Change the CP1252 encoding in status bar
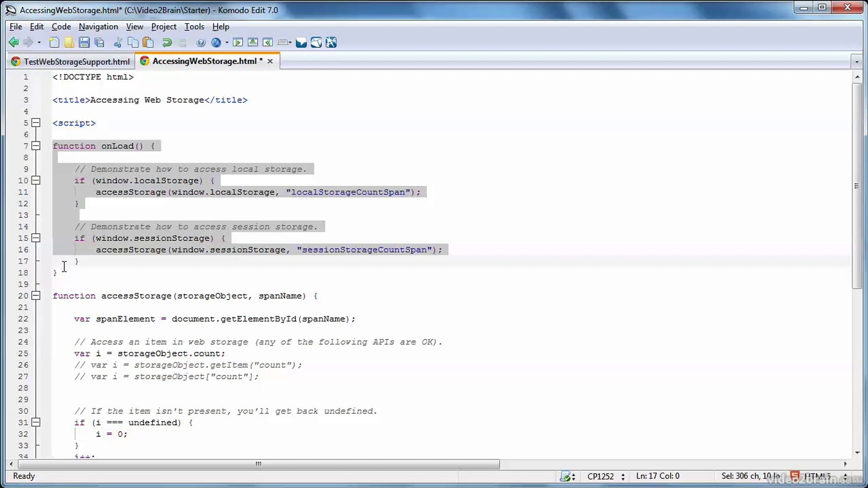Image resolution: width=868 pixels, height=488 pixels. coord(601,476)
